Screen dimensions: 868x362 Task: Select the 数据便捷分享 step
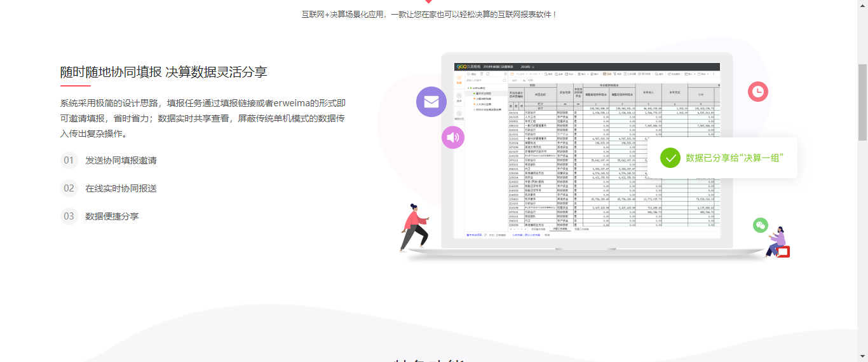click(x=100, y=216)
